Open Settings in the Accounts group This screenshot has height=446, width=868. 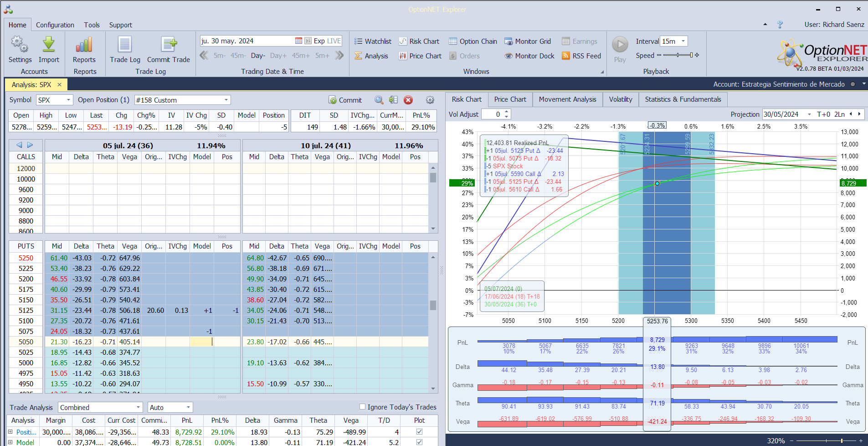click(20, 49)
